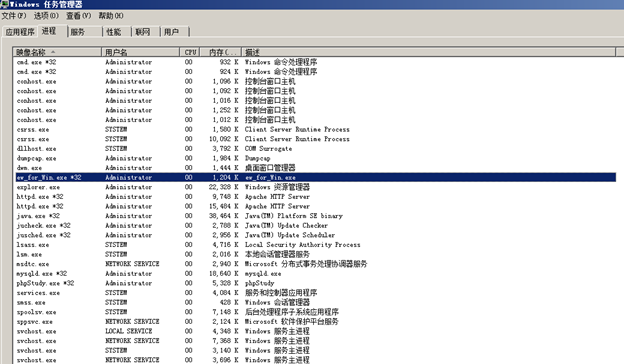Click the Java(TM) Update Scheduler description
Screen dimensions: 624x364
[290, 235]
